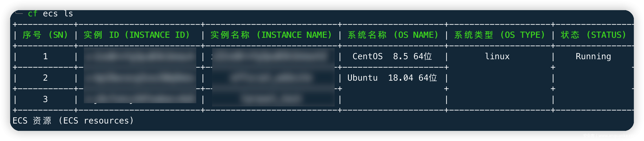644x141 pixels.
Task: Select serial number 2 in the table
Action: 45,78
